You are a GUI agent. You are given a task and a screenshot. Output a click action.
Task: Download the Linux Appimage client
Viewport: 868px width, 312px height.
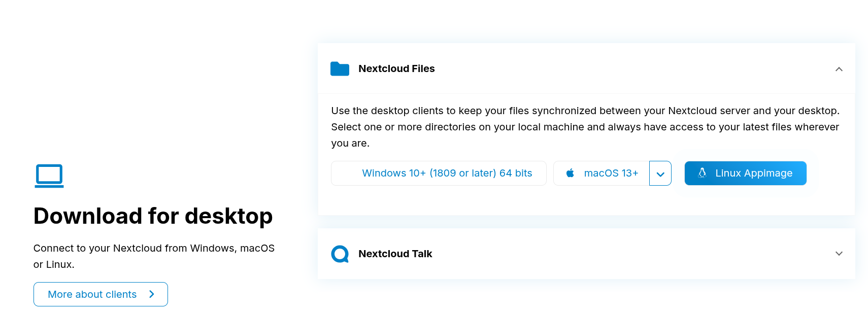pyautogui.click(x=745, y=174)
